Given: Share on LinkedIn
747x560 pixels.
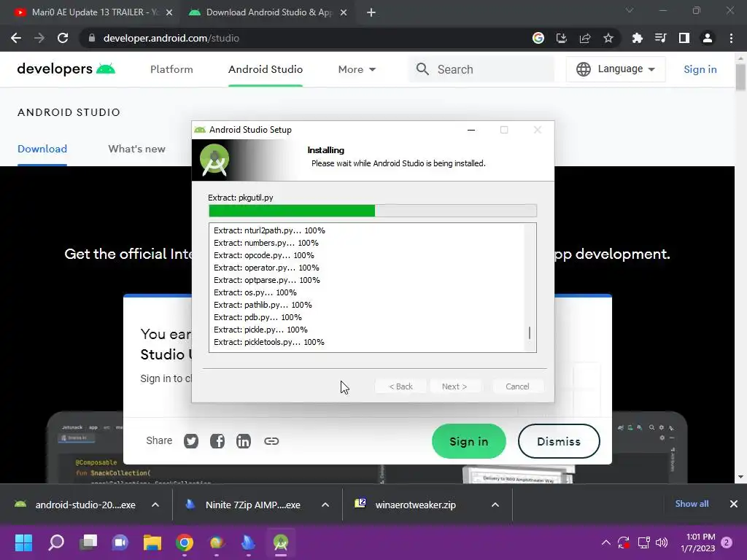Looking at the screenshot, I should [244, 441].
